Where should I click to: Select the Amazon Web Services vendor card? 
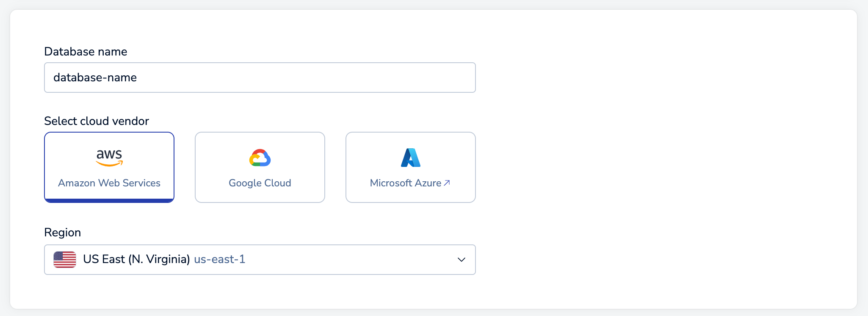tap(109, 167)
